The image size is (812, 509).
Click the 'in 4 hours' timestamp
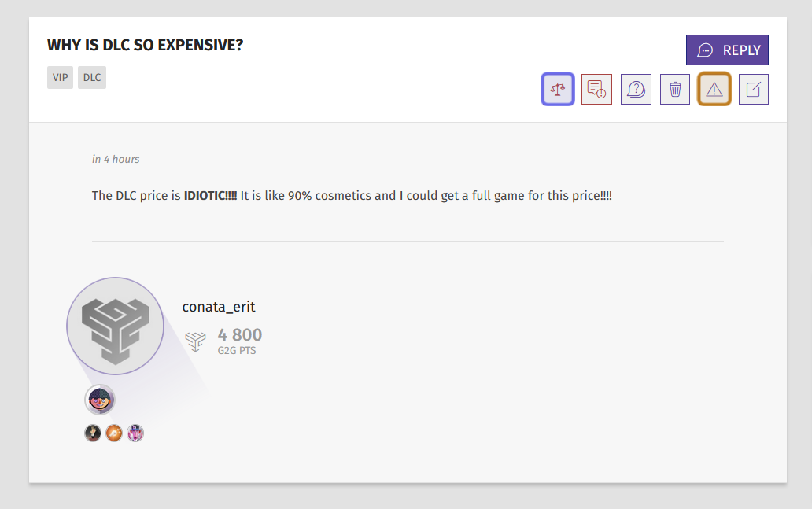116,159
